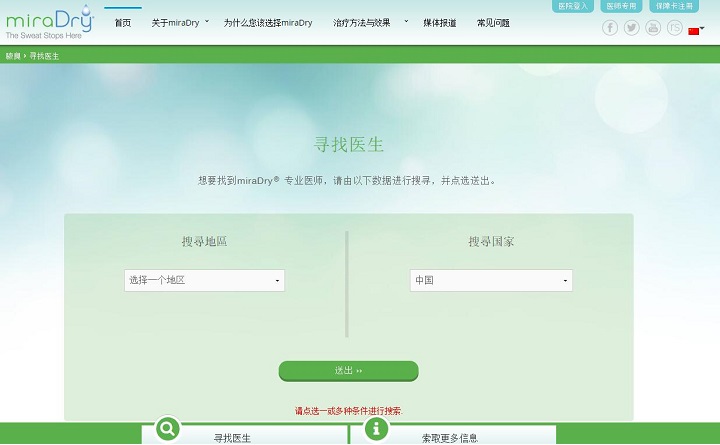Click the China flag language selector
The image size is (720, 445).
(x=696, y=31)
